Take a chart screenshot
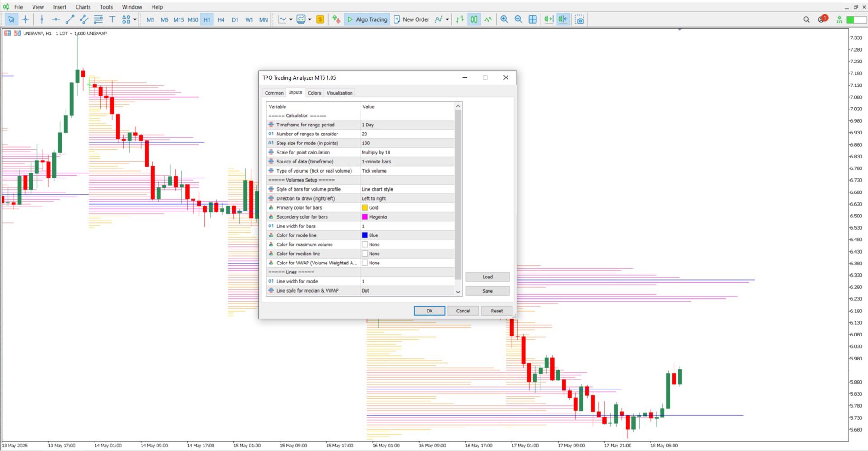The width and height of the screenshot is (868, 451). pyautogui.click(x=579, y=19)
